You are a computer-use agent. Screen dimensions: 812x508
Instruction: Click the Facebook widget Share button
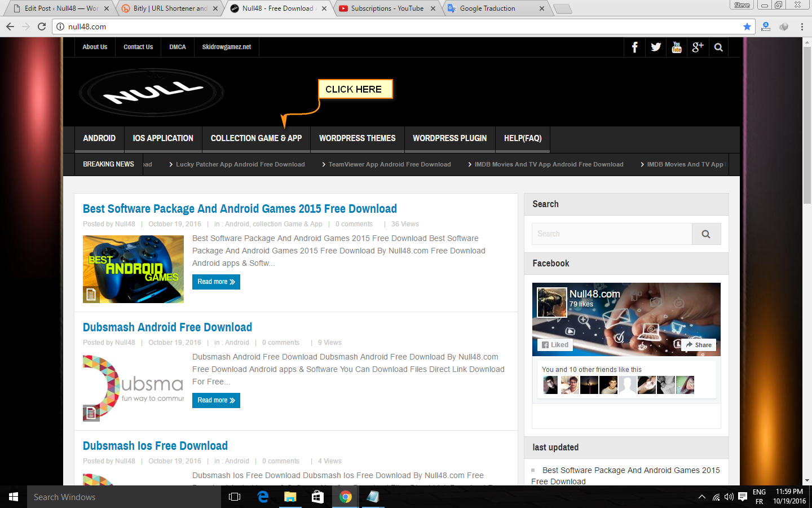699,345
